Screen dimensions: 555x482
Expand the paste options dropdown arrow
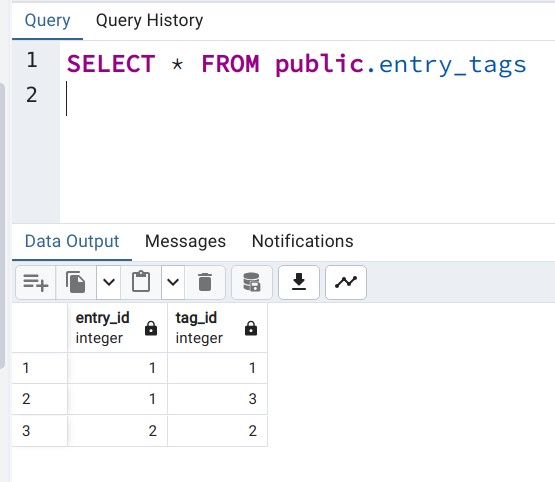tap(173, 282)
